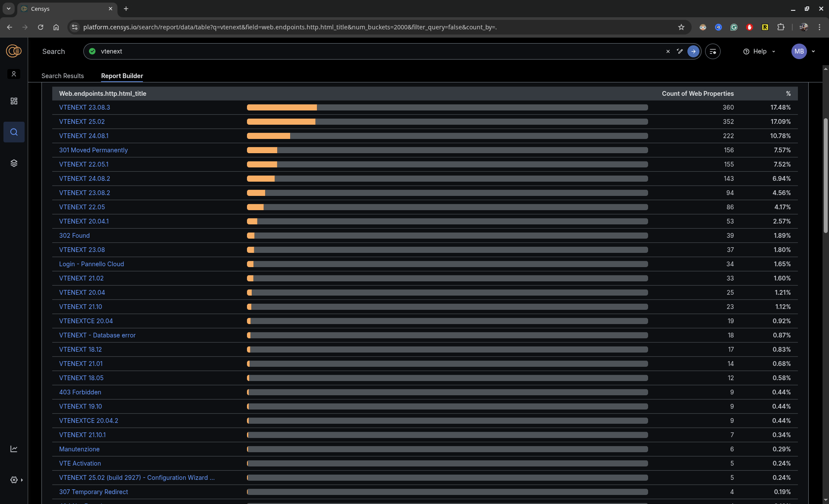
Task: Open the VTENEXT 20.04.1 link
Action: click(x=84, y=221)
